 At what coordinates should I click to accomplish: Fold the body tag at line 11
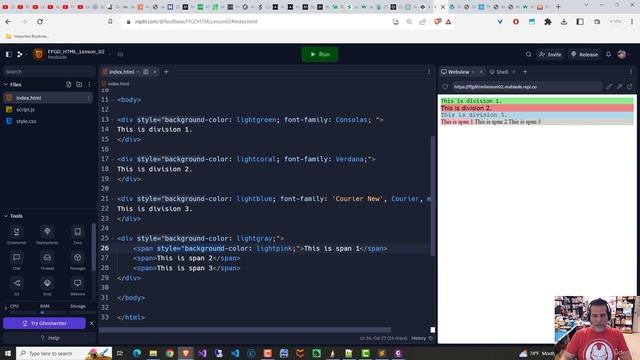coord(113,100)
